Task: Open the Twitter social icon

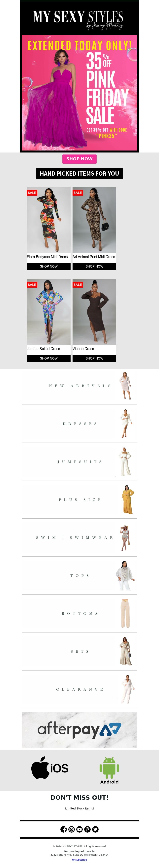Action: [x=95, y=829]
